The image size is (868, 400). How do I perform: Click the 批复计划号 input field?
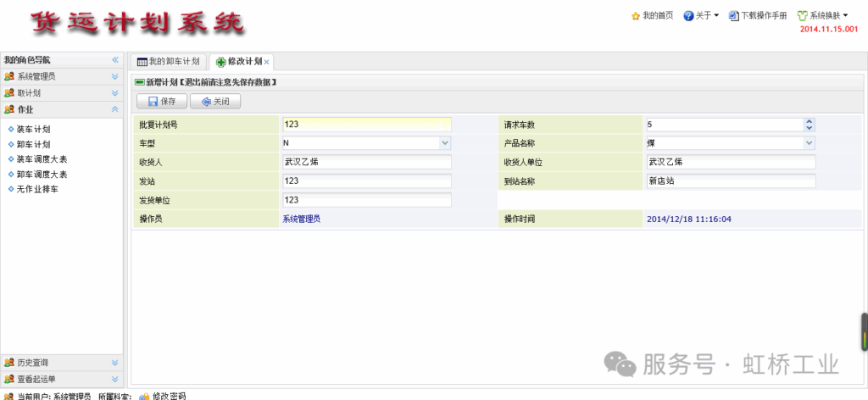tap(366, 124)
